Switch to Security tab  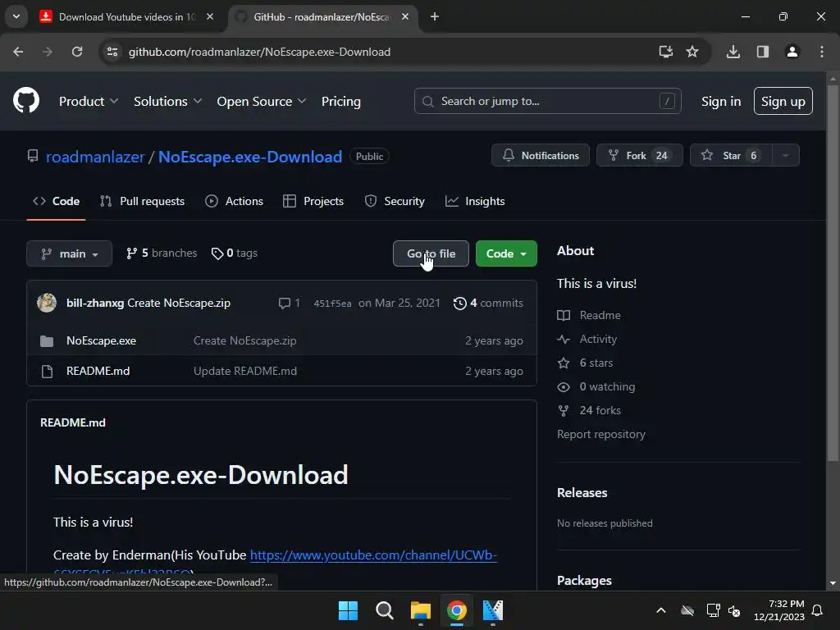click(x=395, y=202)
